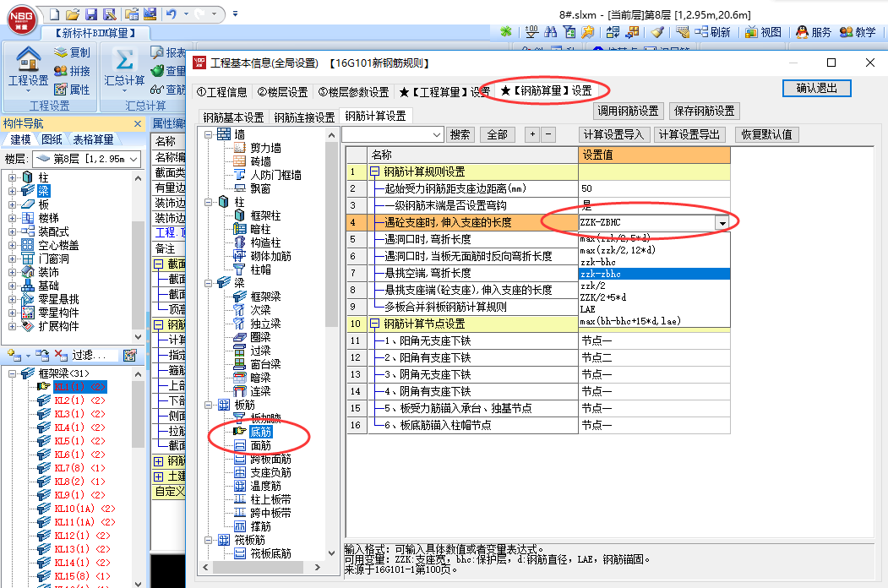Choose max(bh-bhc+15*d,lae) in the dropdown list

(654, 321)
